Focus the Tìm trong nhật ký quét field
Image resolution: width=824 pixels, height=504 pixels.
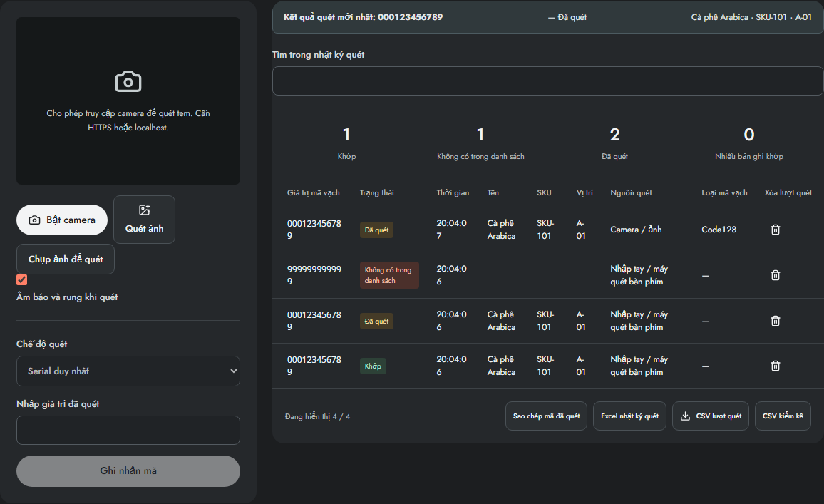(x=547, y=81)
